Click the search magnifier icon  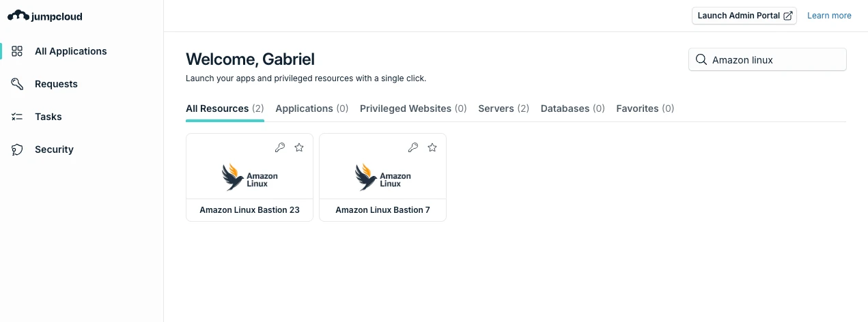tap(701, 59)
